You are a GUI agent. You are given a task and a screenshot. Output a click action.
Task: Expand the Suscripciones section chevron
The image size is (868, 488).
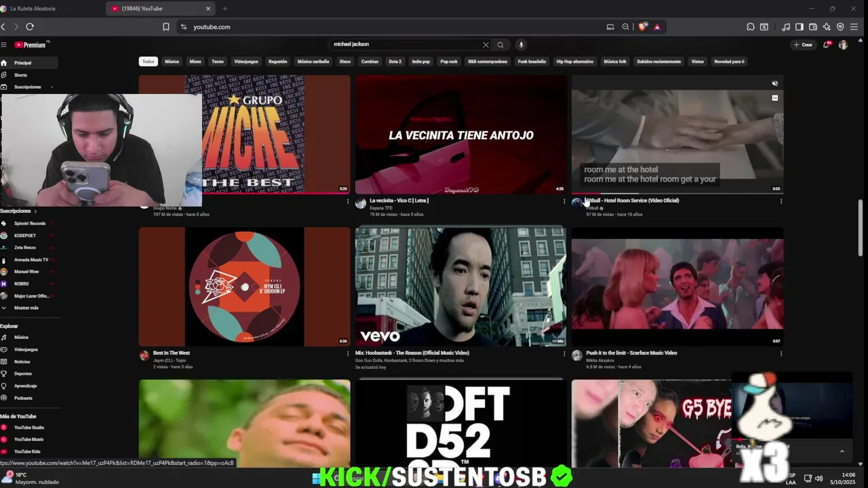[x=35, y=211]
